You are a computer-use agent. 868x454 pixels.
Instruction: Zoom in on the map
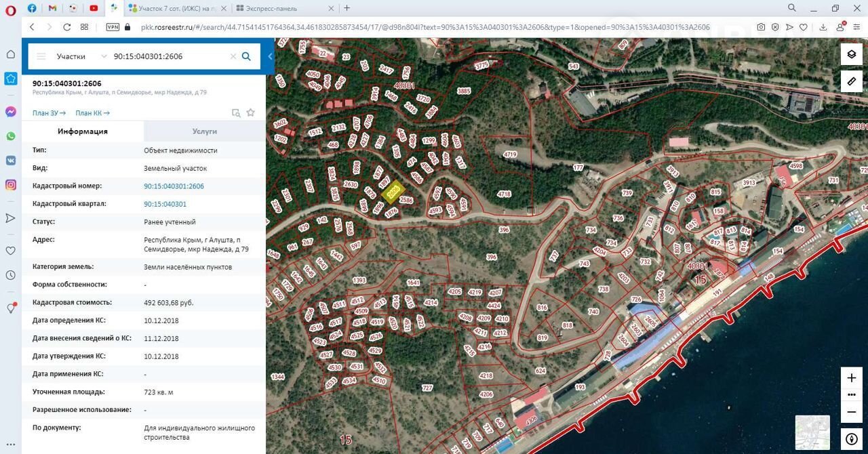click(x=852, y=378)
